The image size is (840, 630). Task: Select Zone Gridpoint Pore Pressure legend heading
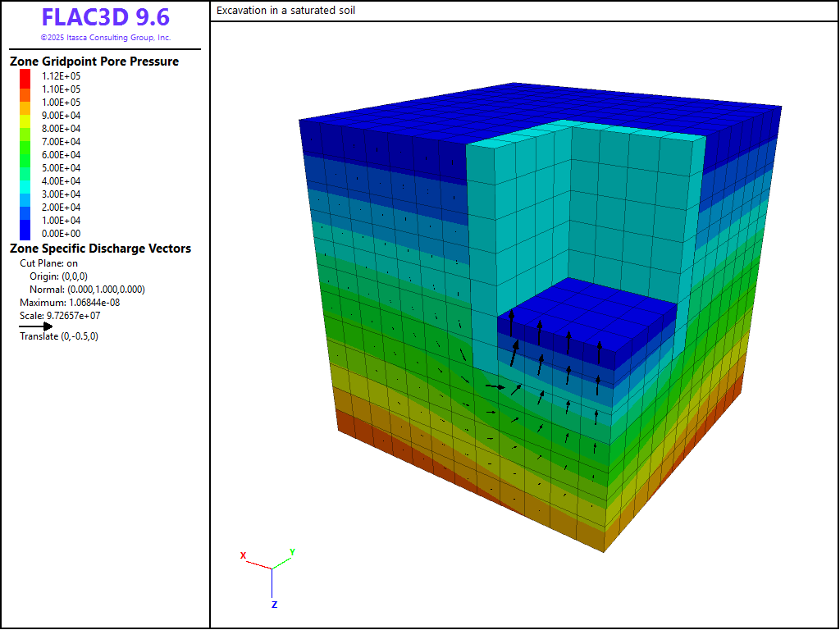(94, 62)
